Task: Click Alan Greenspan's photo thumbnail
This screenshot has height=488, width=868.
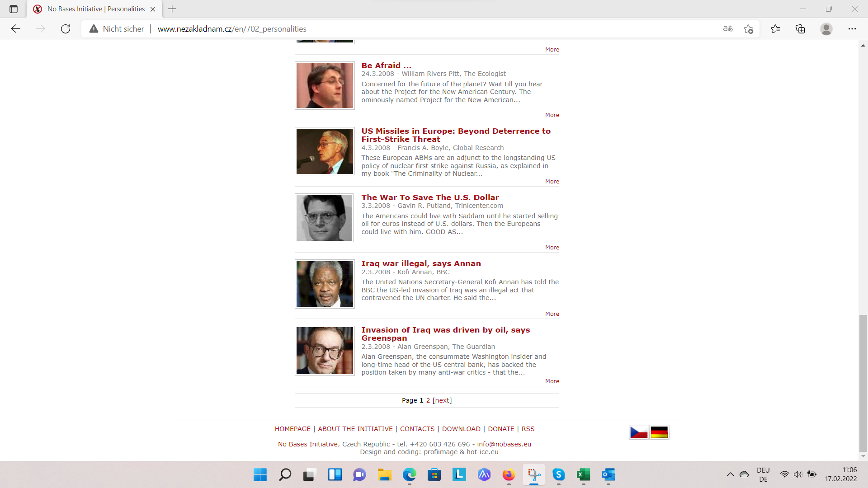Action: click(325, 351)
